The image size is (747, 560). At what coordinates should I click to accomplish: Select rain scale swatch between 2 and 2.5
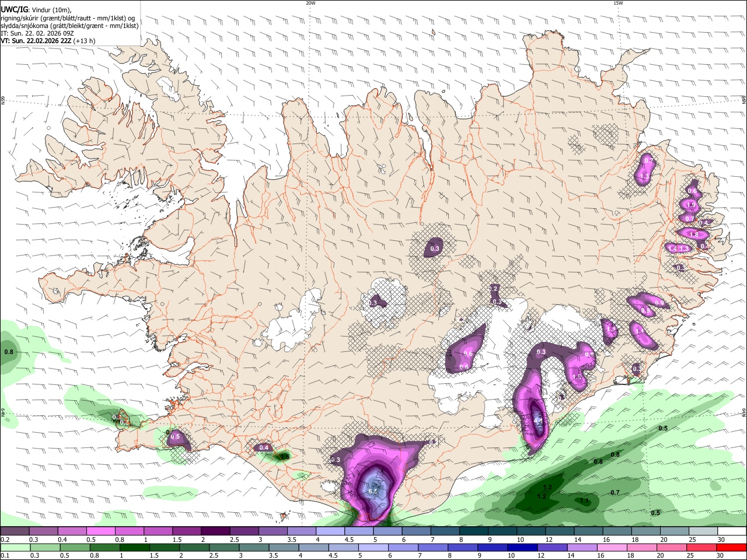tap(194, 547)
